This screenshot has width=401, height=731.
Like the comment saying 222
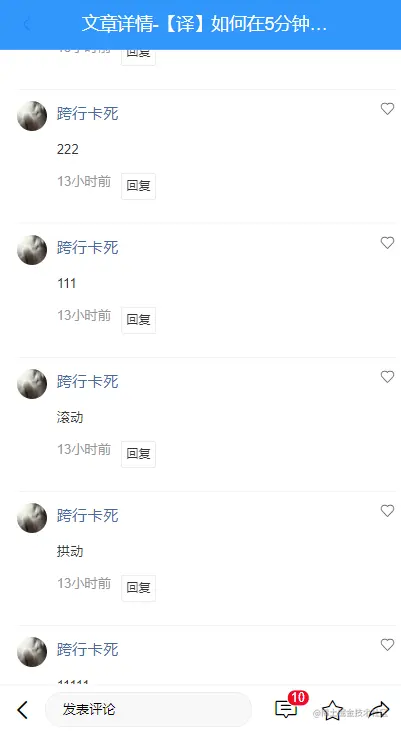click(x=387, y=109)
